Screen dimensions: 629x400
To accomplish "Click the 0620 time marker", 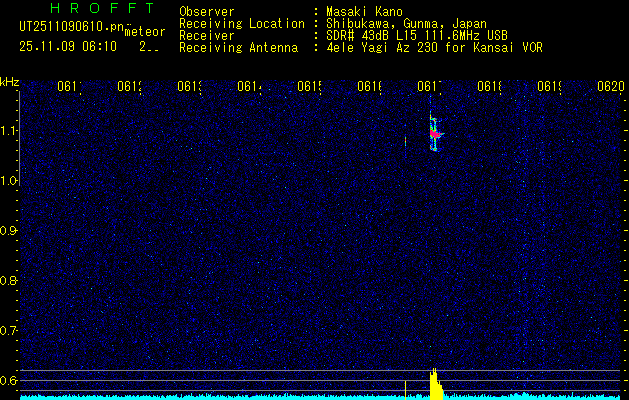I will coord(611,86).
